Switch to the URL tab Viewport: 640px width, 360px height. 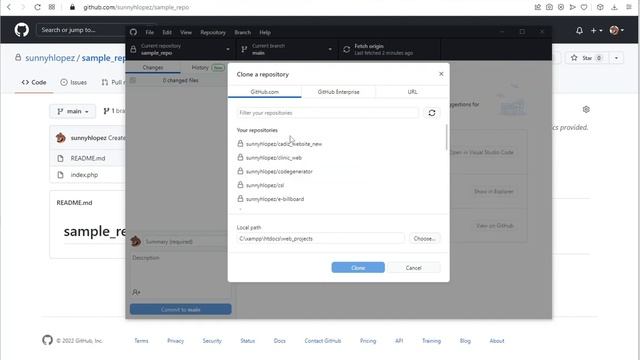[x=412, y=92]
